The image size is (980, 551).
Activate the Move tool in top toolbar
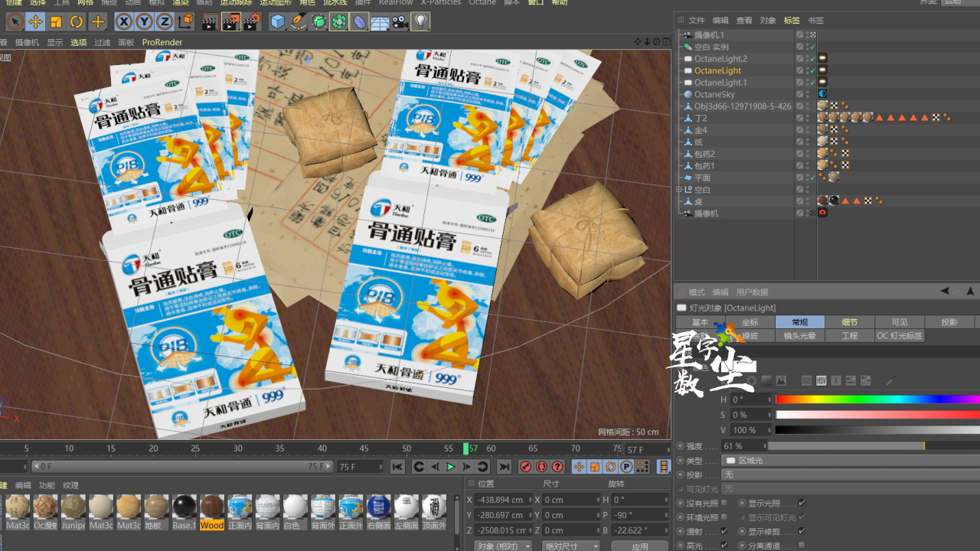(35, 21)
